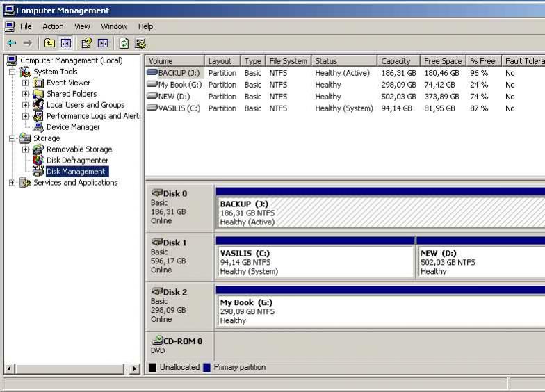The height and width of the screenshot is (392, 545).
Task: Click the Up one level toolbar icon
Action: pyautogui.click(x=49, y=43)
